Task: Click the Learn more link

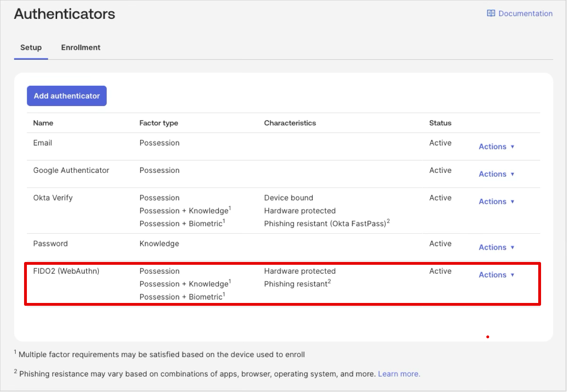Action: point(399,374)
